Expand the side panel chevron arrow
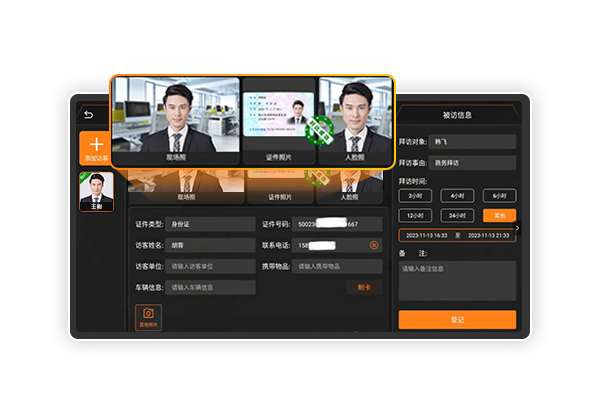The height and width of the screenshot is (400, 600). (517, 229)
